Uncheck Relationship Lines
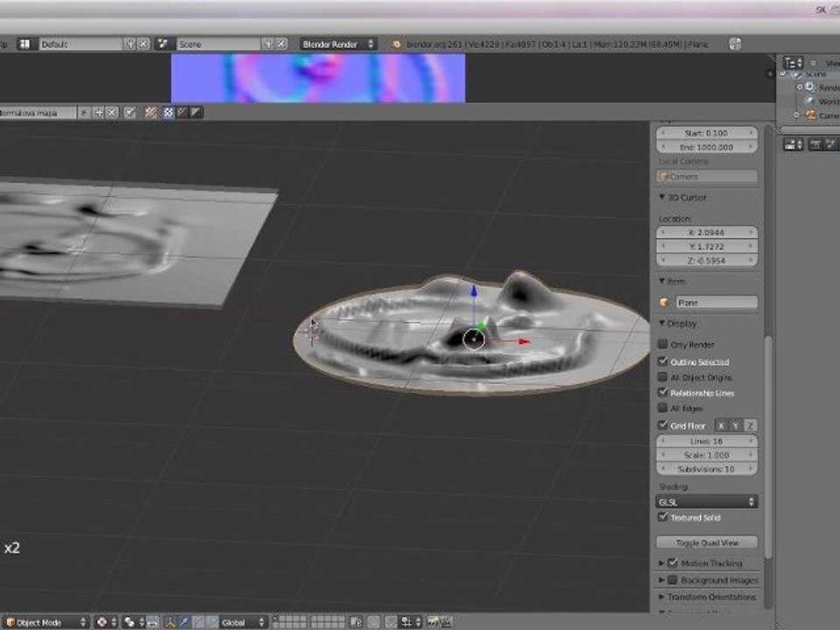 pyautogui.click(x=662, y=393)
